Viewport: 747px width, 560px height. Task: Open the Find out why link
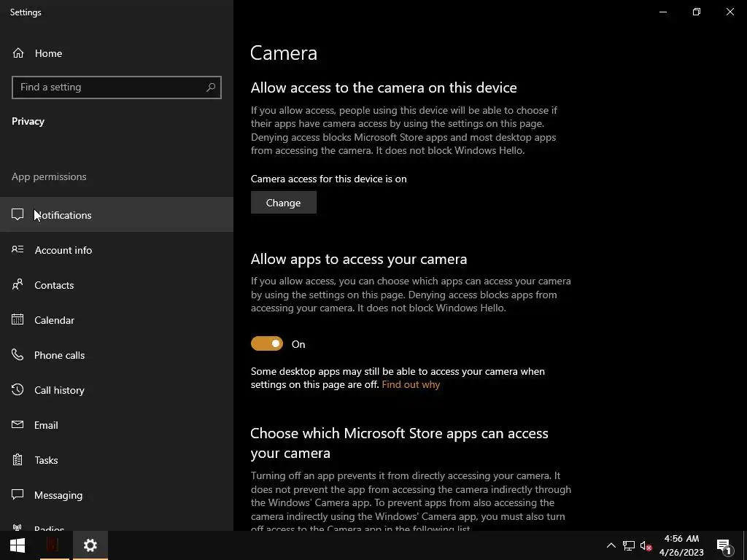[411, 384]
